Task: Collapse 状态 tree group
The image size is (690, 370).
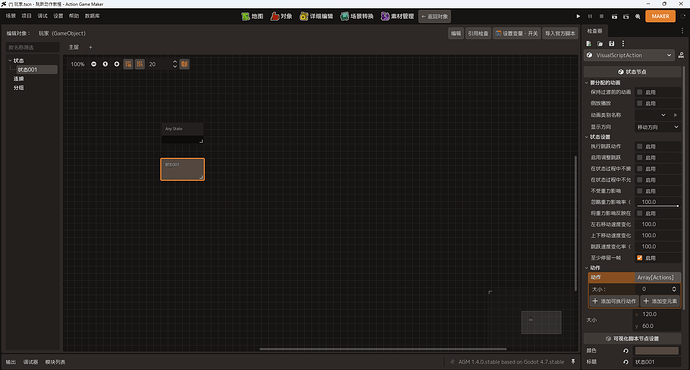Action: point(10,61)
